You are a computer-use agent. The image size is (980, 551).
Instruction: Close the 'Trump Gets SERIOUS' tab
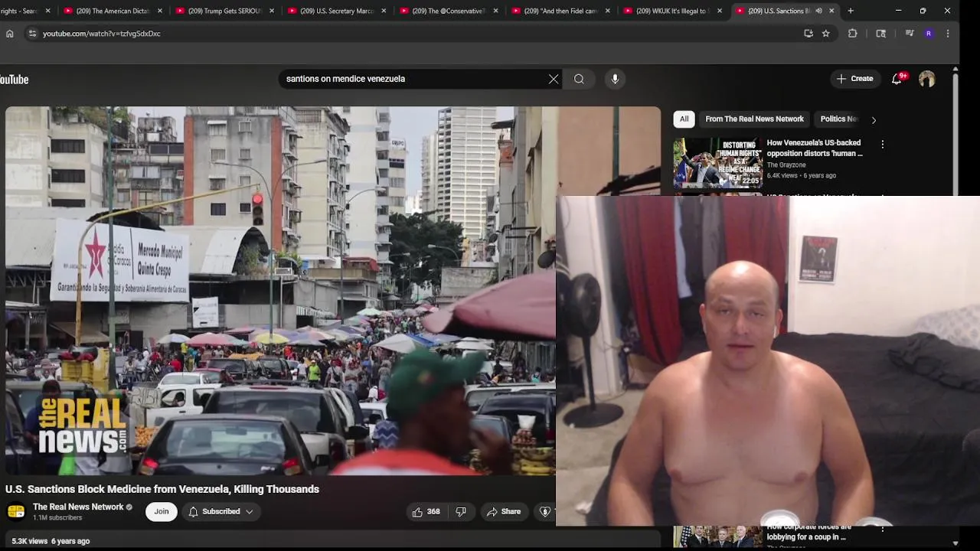[272, 11]
